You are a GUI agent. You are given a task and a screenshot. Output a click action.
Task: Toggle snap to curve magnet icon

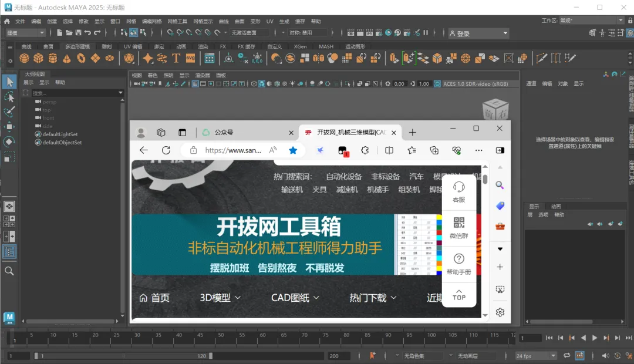pos(180,33)
